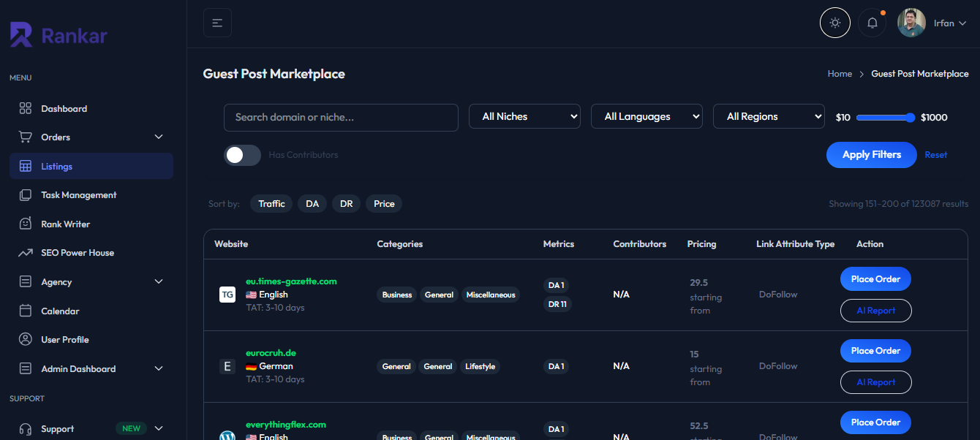Enable the Has Contributors toggle
980x440 pixels.
click(x=242, y=155)
